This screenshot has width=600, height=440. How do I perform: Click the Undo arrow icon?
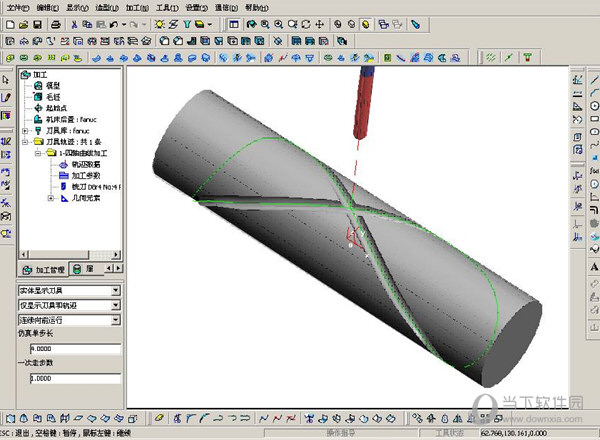(114, 25)
